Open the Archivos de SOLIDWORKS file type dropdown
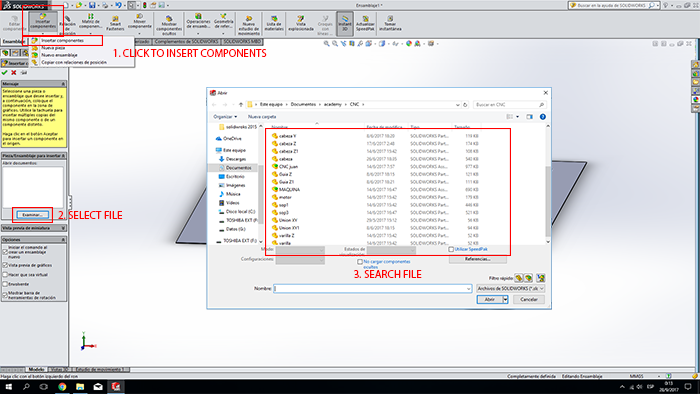Viewport: 700px width, 394px height. [x=510, y=289]
